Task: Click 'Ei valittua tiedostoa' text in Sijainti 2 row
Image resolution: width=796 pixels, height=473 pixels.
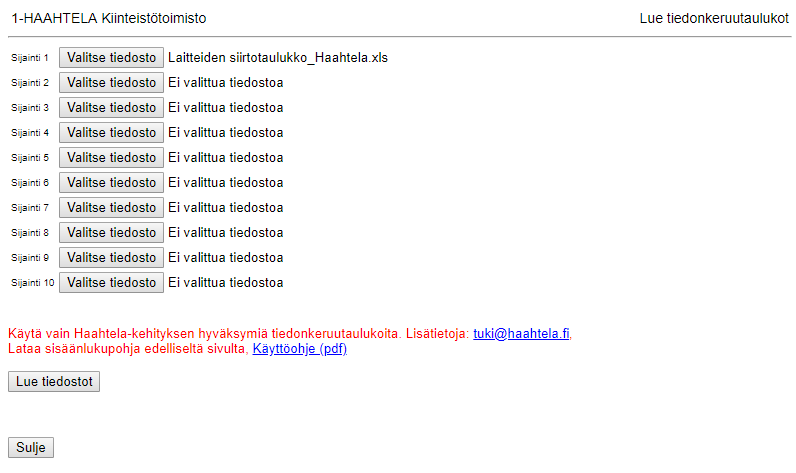Action: (225, 83)
